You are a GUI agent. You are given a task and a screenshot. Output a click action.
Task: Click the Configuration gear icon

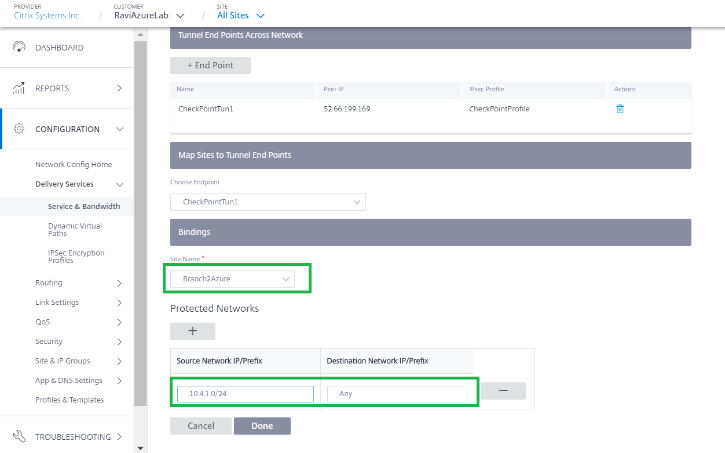[x=19, y=129]
